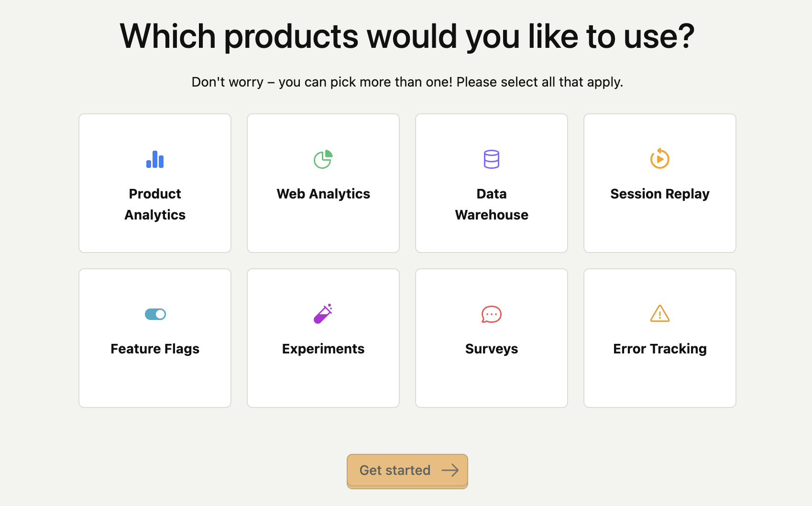The width and height of the screenshot is (812, 506).
Task: Click the Surveys speech bubble icon
Action: pos(491,314)
